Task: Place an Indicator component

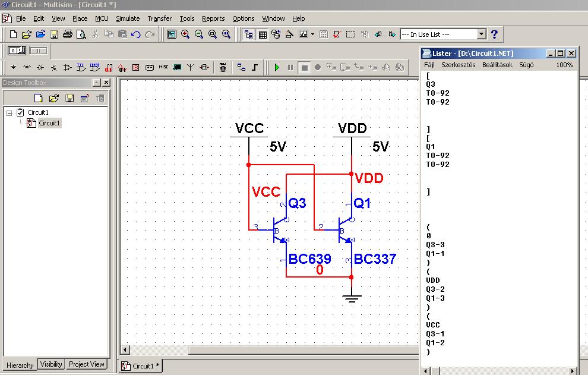Action: (136, 68)
